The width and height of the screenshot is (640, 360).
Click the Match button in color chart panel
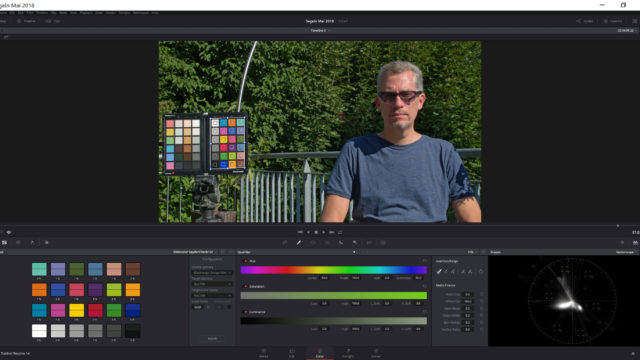click(x=212, y=338)
